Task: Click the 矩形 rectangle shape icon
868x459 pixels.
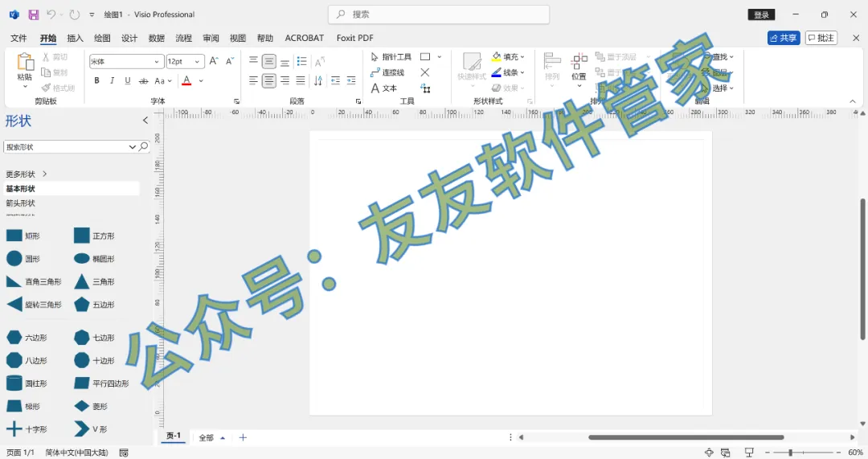Action: [x=14, y=236]
